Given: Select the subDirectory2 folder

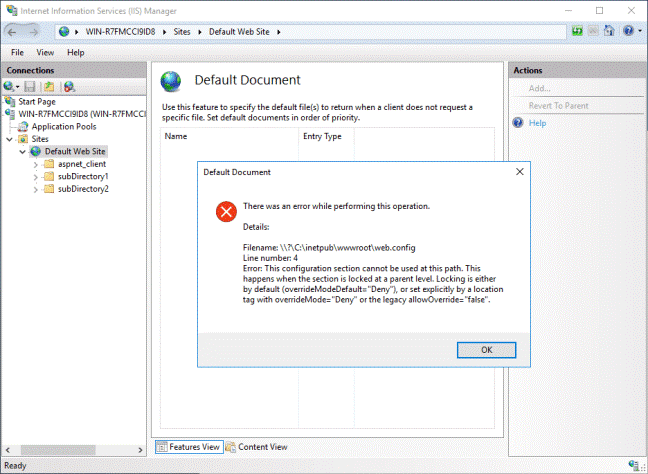Looking at the screenshot, I should (83, 188).
